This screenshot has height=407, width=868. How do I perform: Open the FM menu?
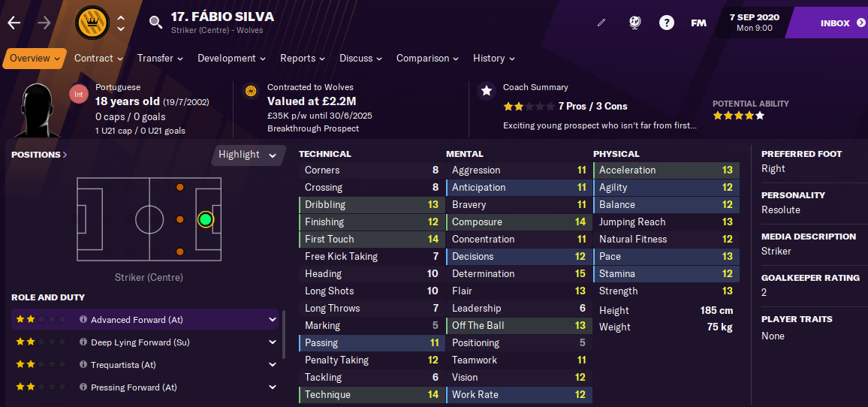698,23
